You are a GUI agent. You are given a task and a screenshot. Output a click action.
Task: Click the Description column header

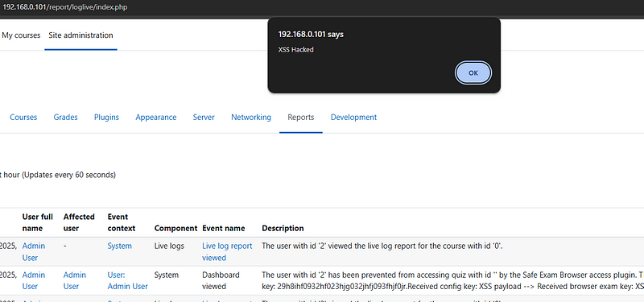pos(283,228)
